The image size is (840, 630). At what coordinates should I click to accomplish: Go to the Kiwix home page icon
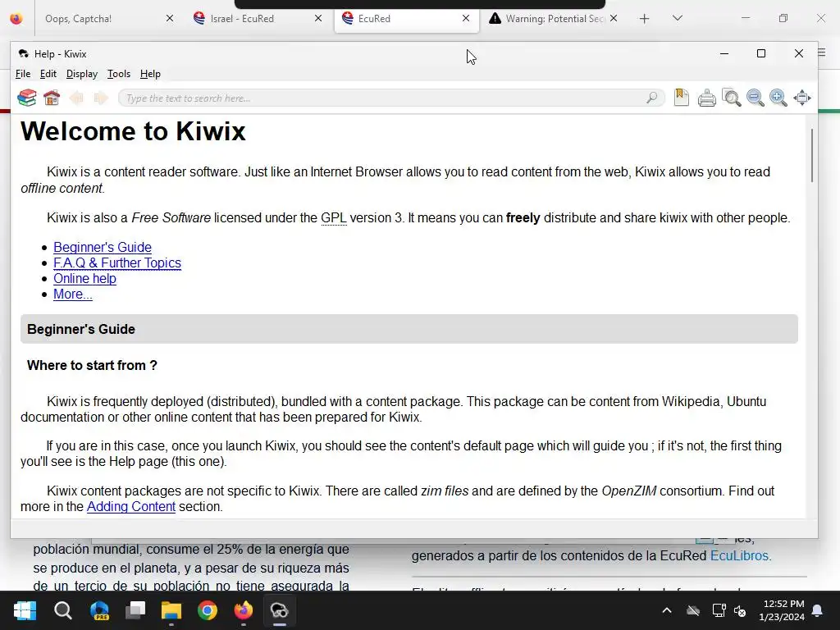point(52,98)
